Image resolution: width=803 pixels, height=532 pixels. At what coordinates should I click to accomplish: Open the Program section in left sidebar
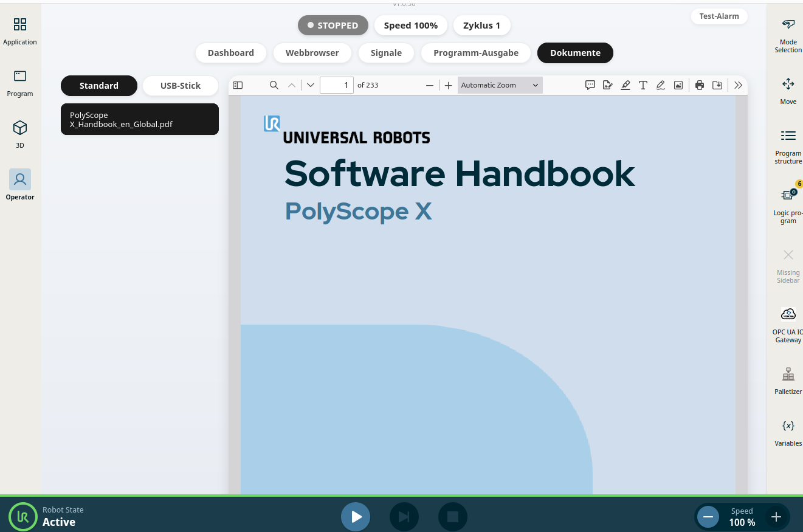click(x=20, y=83)
